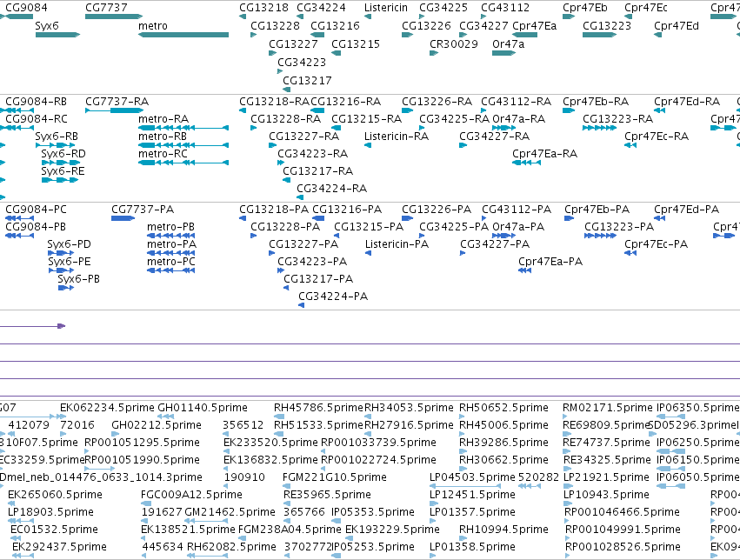Click the short purple arrow feature

[32, 326]
